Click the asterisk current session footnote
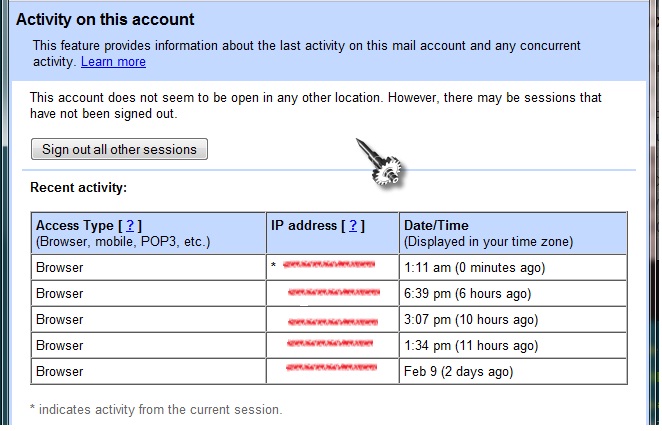The width and height of the screenshot is (662, 431). tap(156, 409)
